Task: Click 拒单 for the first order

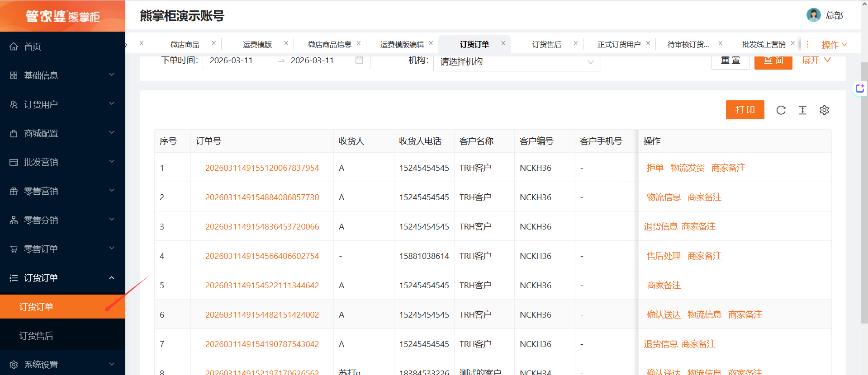Action: [x=655, y=168]
